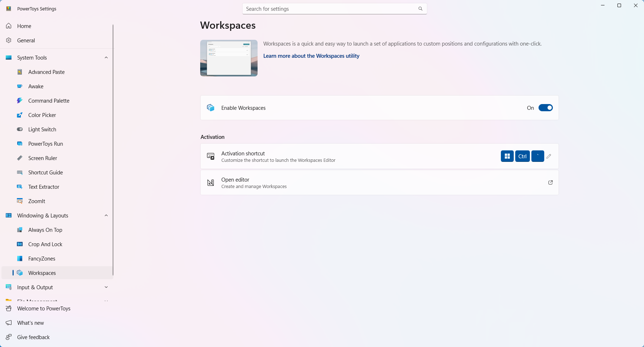This screenshot has height=347, width=644.
Task: Click the Enable Workspaces label text
Action: coord(243,108)
